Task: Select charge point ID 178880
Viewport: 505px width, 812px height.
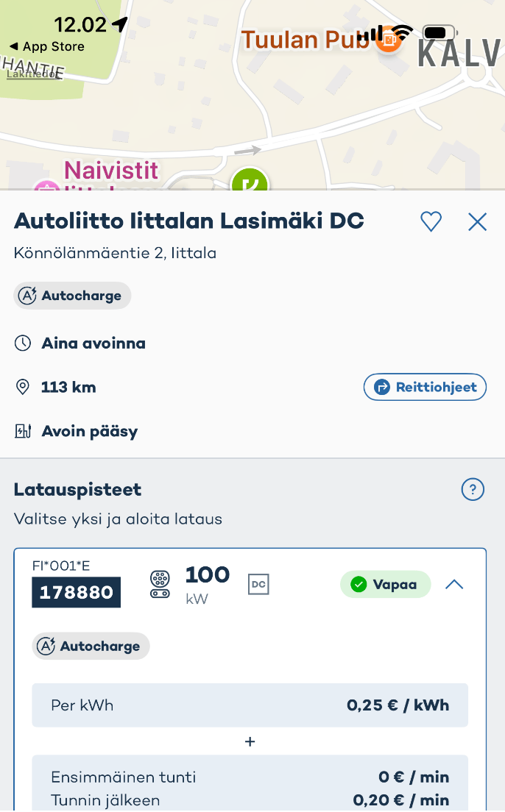Action: click(x=76, y=592)
